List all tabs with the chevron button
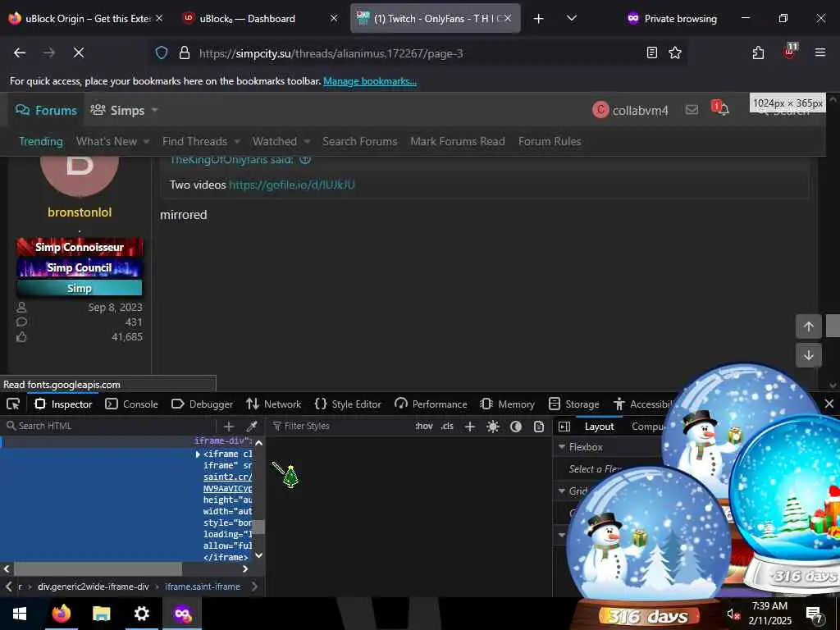 pos(572,18)
